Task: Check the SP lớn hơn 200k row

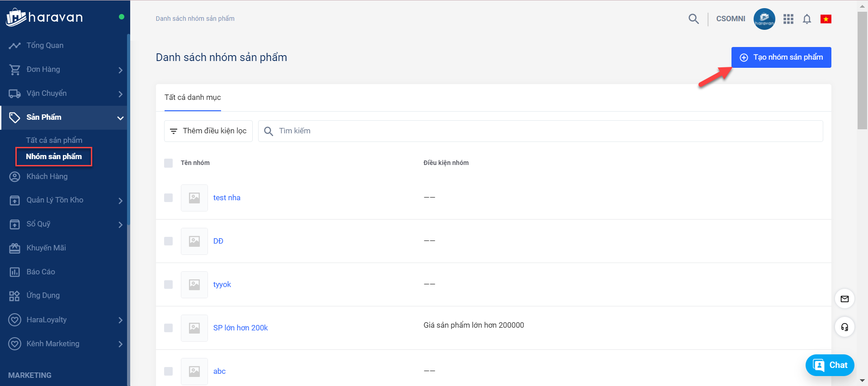Action: click(169, 328)
